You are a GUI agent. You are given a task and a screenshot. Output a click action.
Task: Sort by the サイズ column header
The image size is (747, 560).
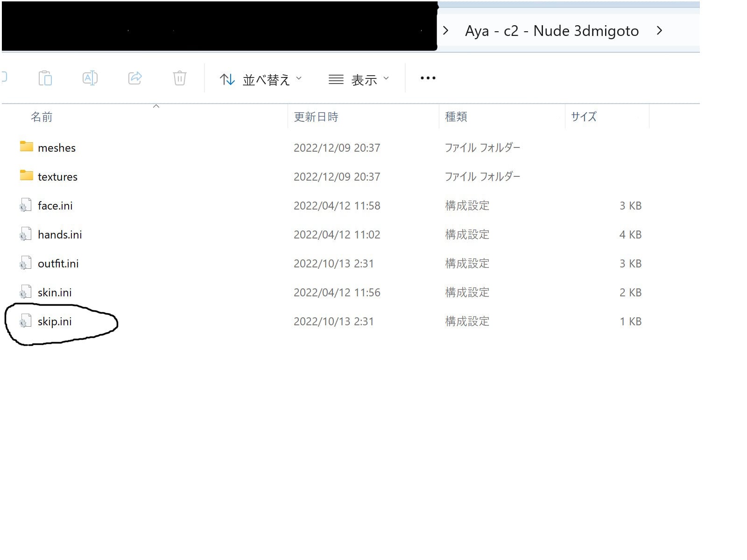[584, 117]
